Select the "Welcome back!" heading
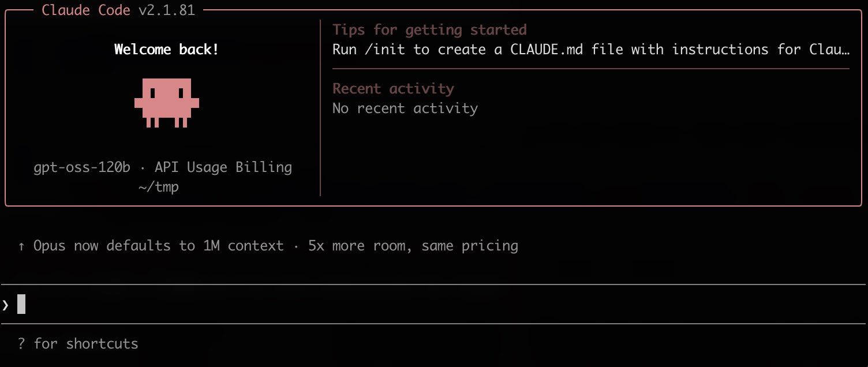The width and height of the screenshot is (868, 367). click(166, 50)
